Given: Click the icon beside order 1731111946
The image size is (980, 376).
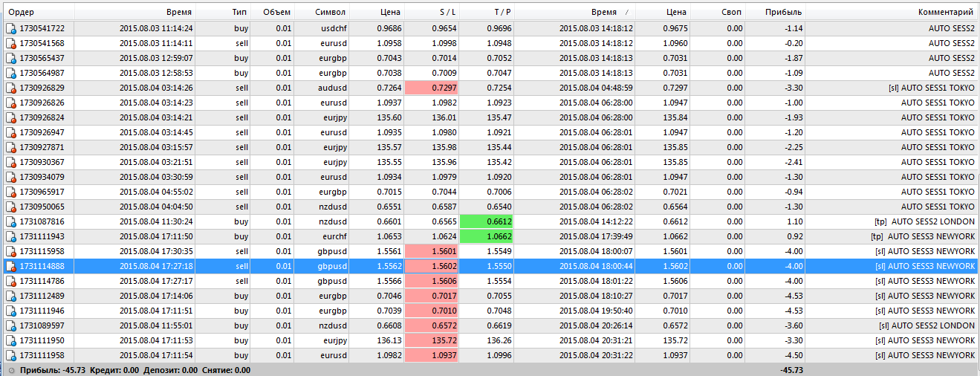Looking at the screenshot, I should [x=11, y=311].
